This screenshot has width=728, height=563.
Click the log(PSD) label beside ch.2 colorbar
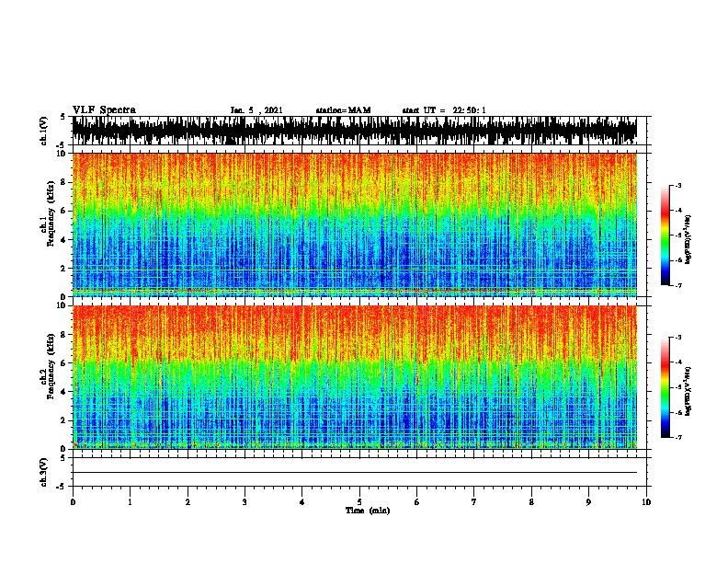pyautogui.click(x=688, y=391)
